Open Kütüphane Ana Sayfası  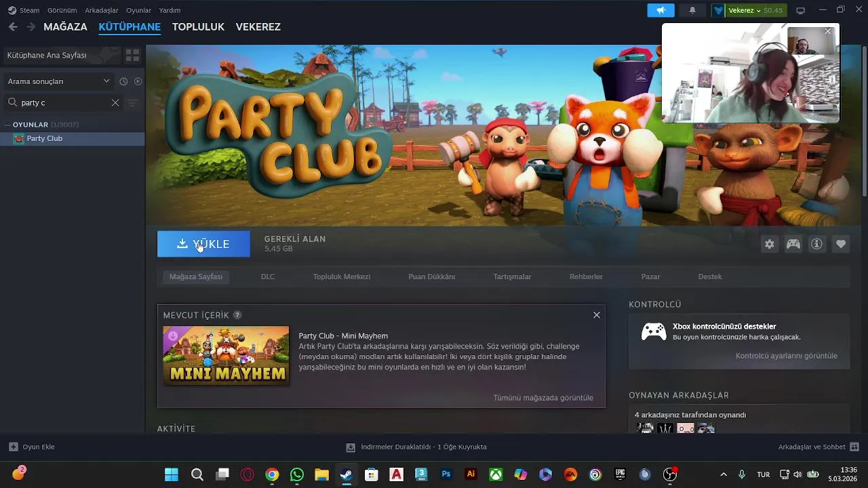pos(62,56)
